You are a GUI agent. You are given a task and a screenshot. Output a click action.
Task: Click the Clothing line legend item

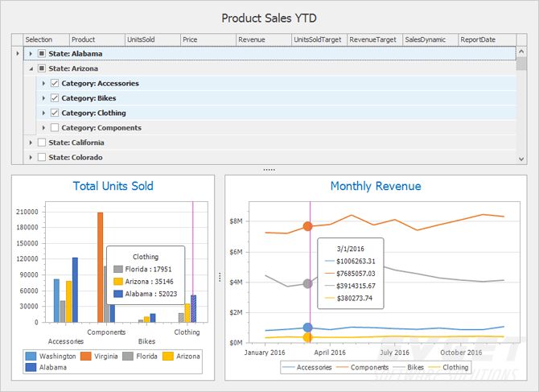click(x=448, y=368)
